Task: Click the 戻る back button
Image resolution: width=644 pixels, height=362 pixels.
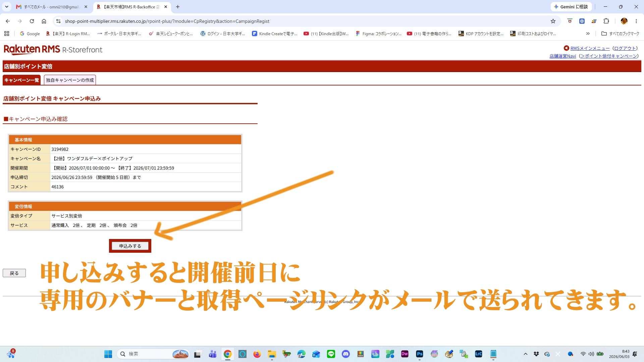Action: (14, 273)
